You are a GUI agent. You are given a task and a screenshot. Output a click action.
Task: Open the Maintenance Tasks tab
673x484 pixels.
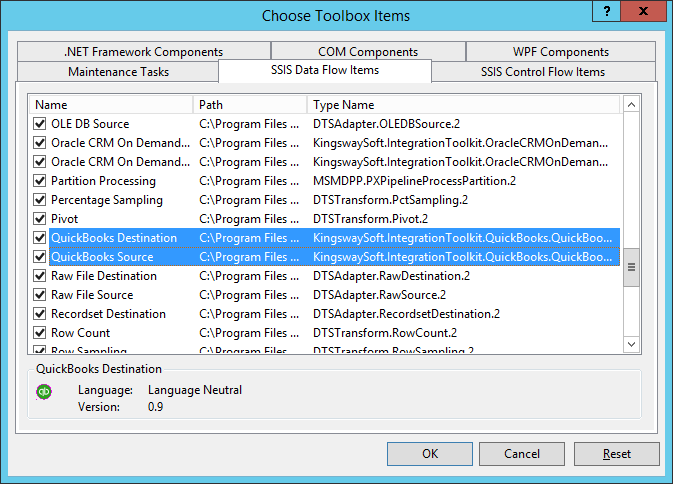(118, 72)
